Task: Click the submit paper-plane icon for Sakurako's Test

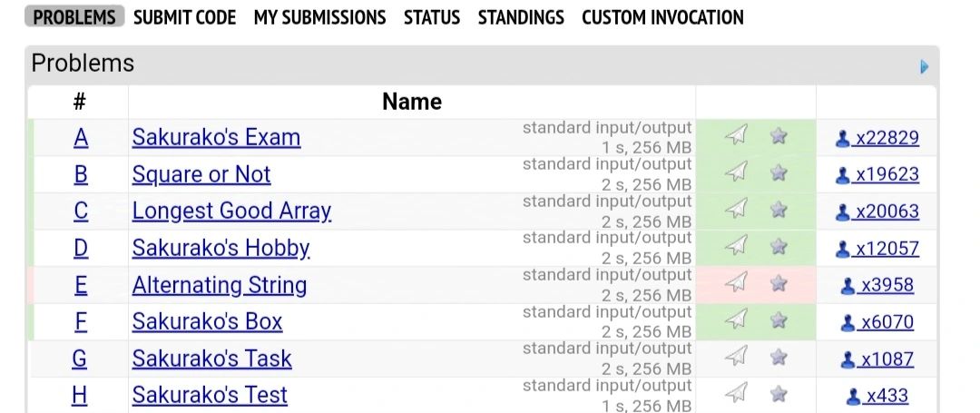Action: coord(736,393)
